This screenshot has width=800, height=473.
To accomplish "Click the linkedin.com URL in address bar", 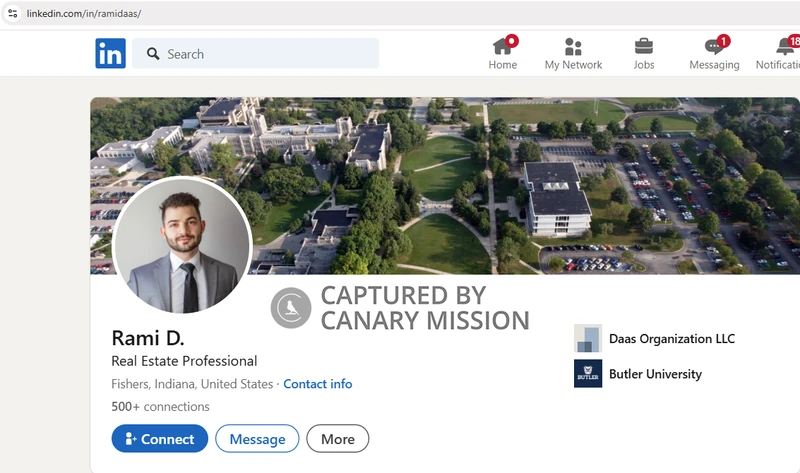I will (84, 13).
